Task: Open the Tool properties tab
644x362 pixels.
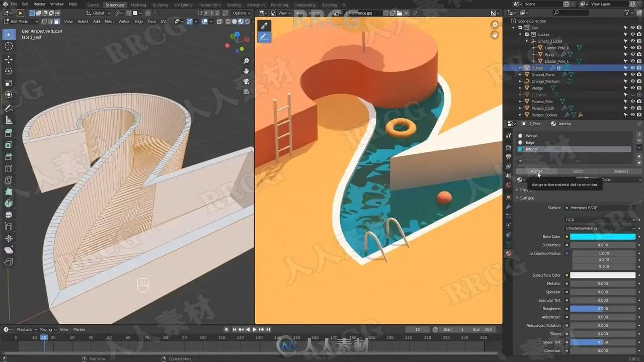Action: (x=508, y=136)
